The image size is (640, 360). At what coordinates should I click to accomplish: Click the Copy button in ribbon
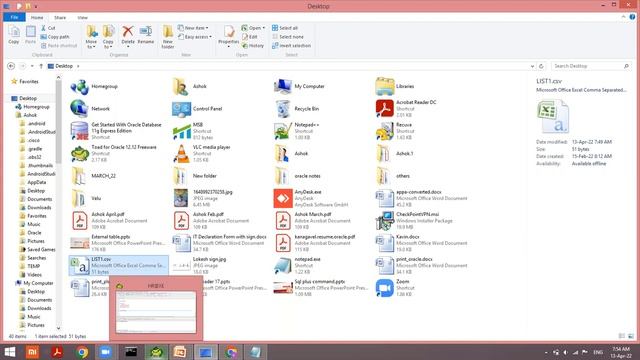(x=14, y=35)
